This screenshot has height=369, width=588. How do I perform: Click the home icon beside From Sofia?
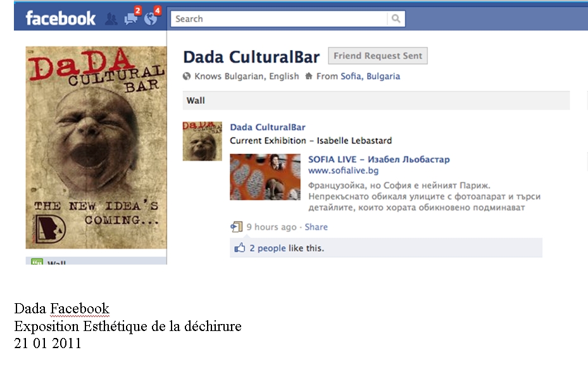pos(309,76)
